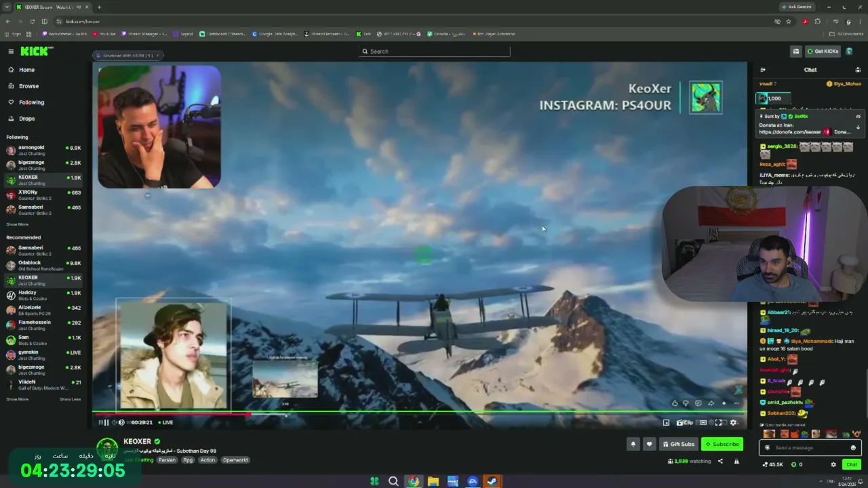Click the Gift Subs button
Viewport: 868px width, 488px height.
click(x=678, y=444)
